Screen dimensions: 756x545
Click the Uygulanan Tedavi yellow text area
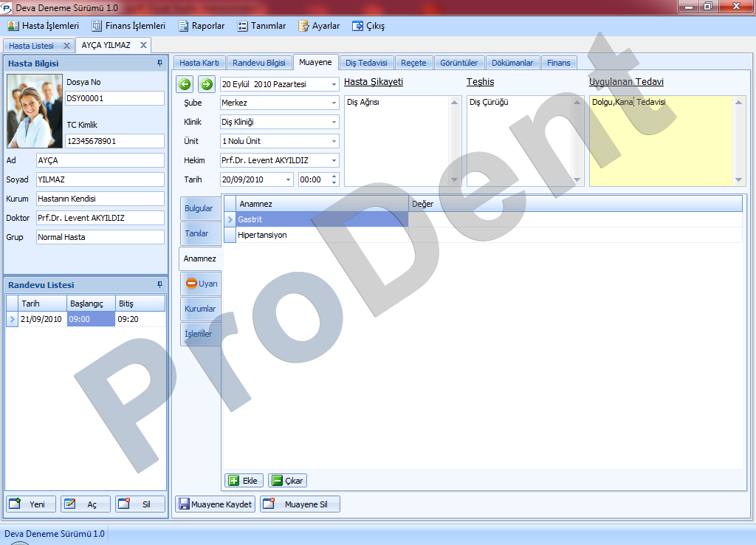point(661,141)
